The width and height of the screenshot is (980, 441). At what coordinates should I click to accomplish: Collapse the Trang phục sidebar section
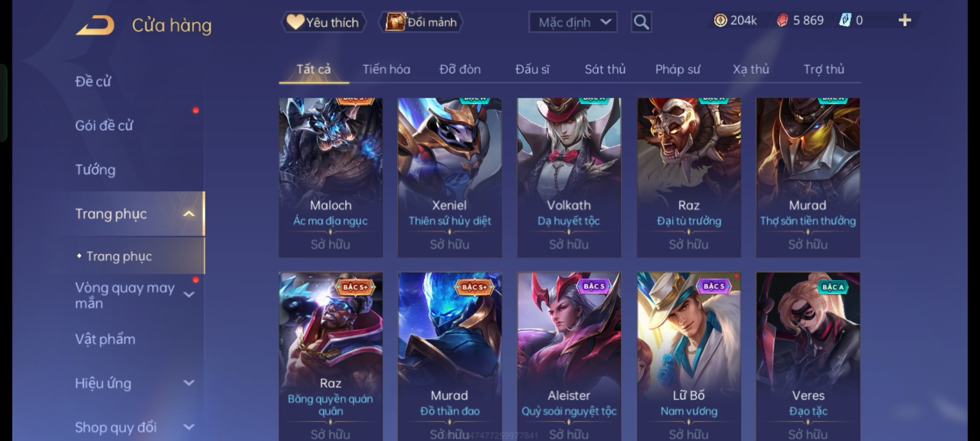tap(189, 214)
